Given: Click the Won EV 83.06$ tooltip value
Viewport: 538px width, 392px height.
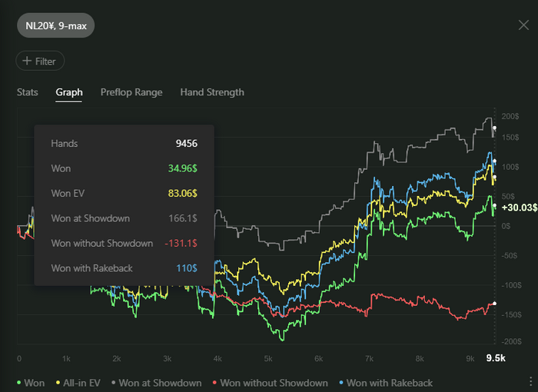Looking at the screenshot, I should tap(182, 193).
